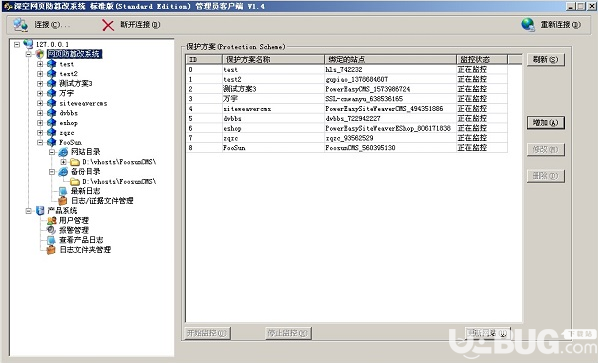Click the 刷新(S) refresh button

coord(545,59)
